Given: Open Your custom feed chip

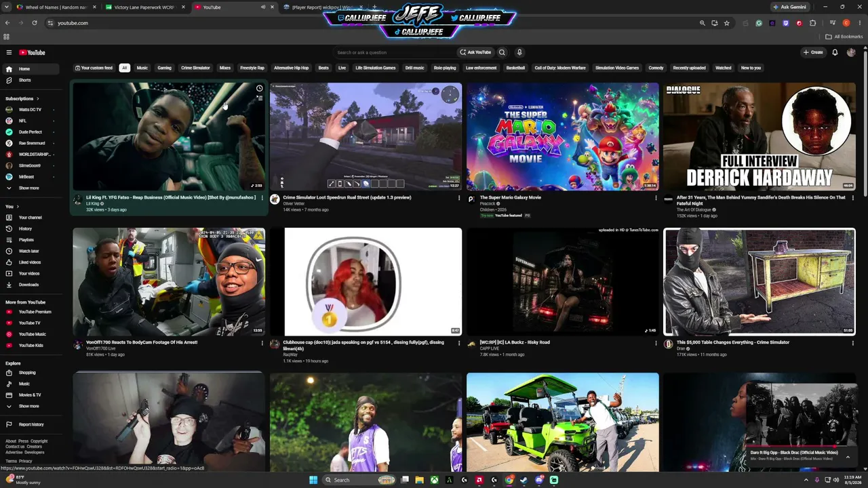Looking at the screenshot, I should coord(94,68).
